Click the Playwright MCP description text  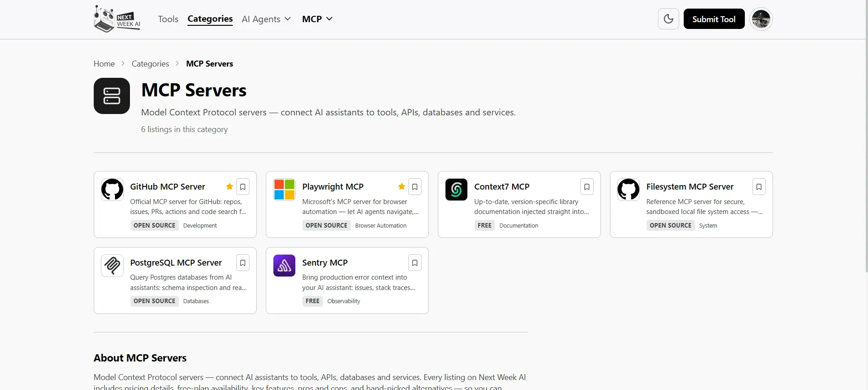tap(360, 207)
